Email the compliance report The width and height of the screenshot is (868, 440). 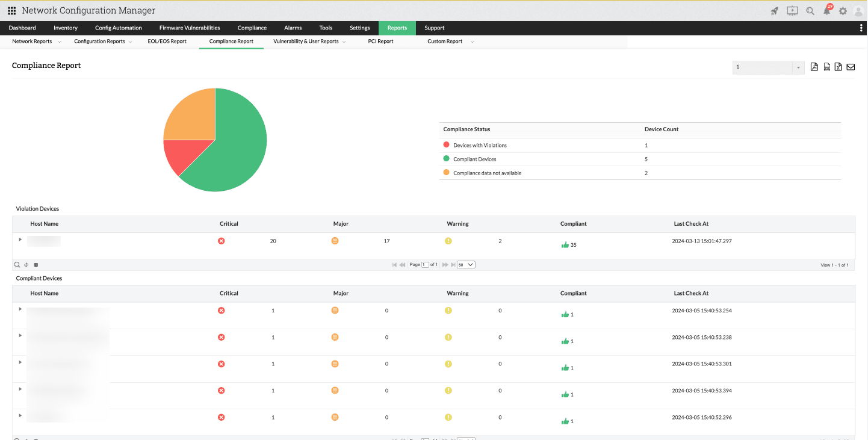[851, 67]
